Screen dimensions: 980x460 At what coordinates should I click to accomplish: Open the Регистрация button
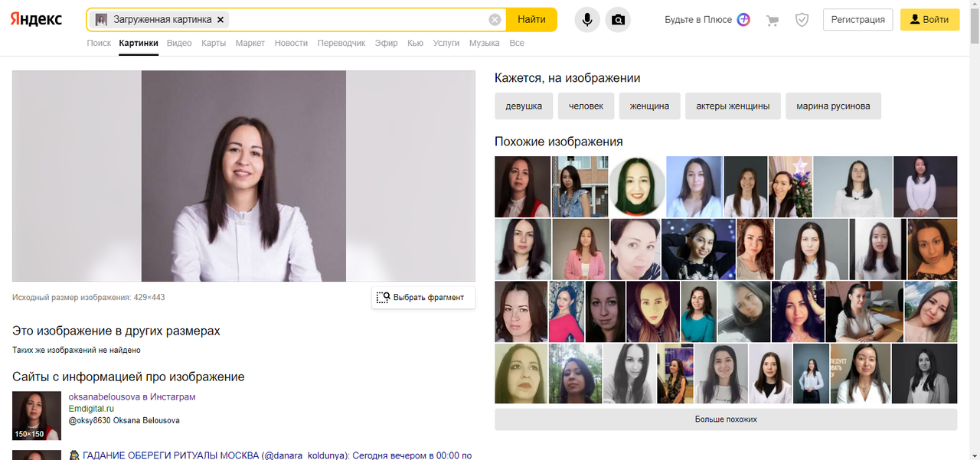tap(858, 20)
